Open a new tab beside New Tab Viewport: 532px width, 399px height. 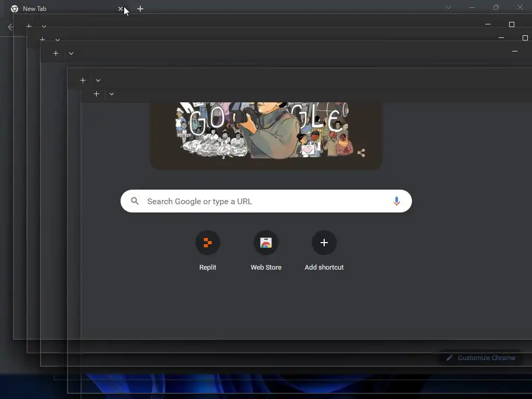[140, 9]
